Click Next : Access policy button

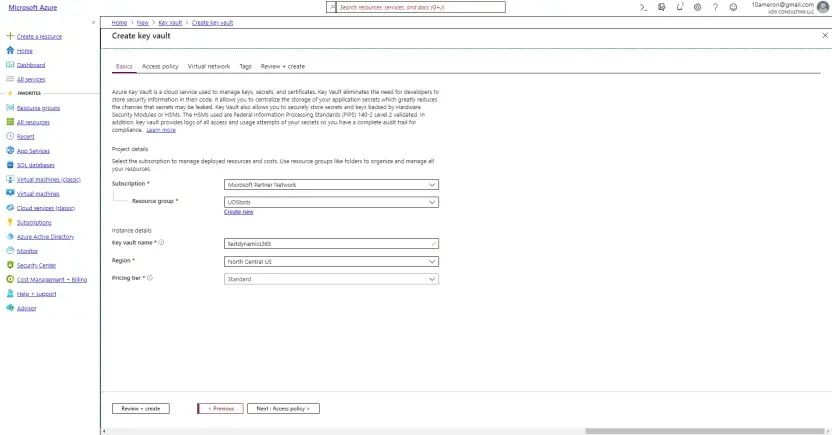(283, 408)
